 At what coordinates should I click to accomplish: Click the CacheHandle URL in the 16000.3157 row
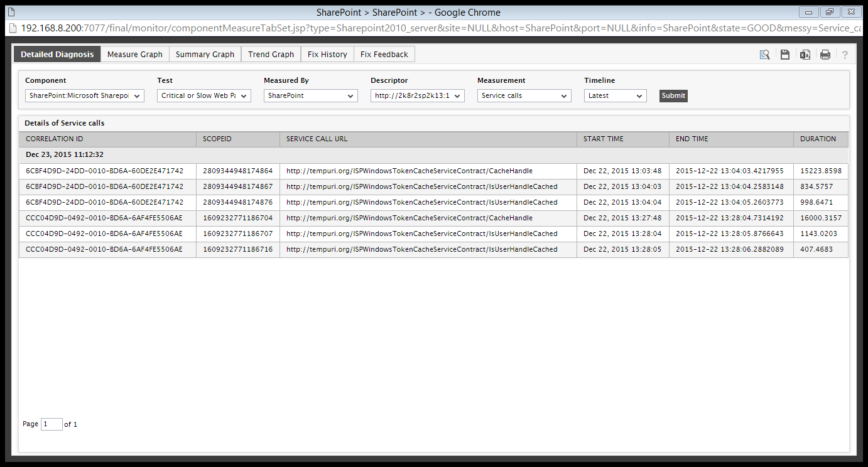point(410,218)
